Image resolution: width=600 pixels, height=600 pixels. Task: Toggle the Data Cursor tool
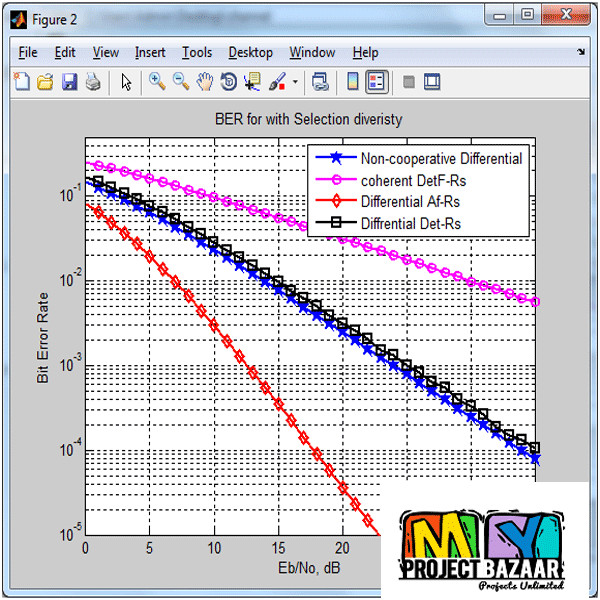click(x=252, y=82)
